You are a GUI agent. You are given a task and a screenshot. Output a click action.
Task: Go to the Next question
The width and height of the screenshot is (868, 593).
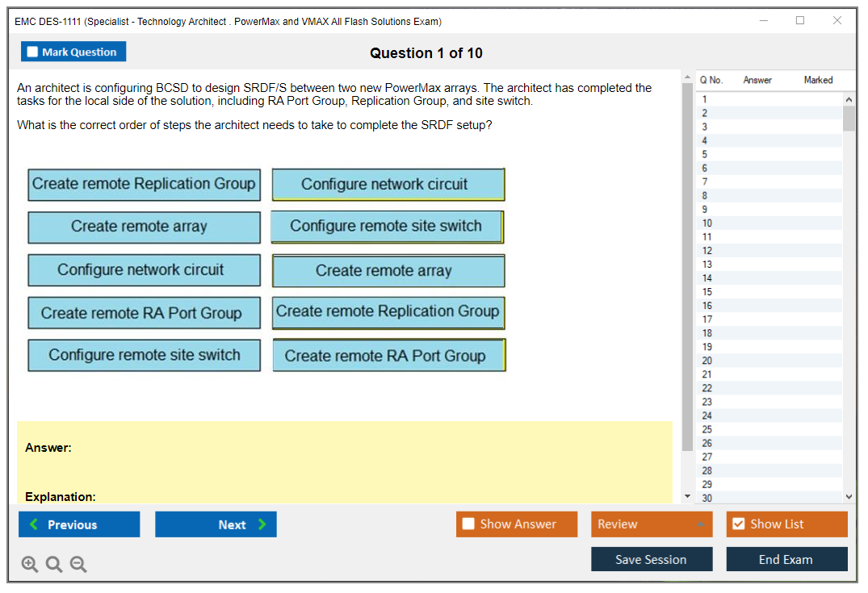[216, 524]
